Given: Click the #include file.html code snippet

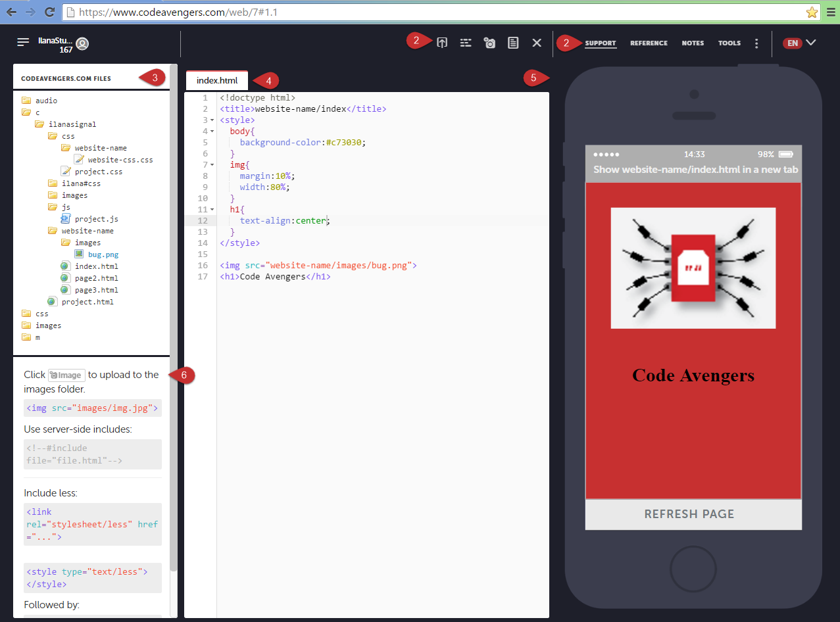Looking at the screenshot, I should pos(92,454).
